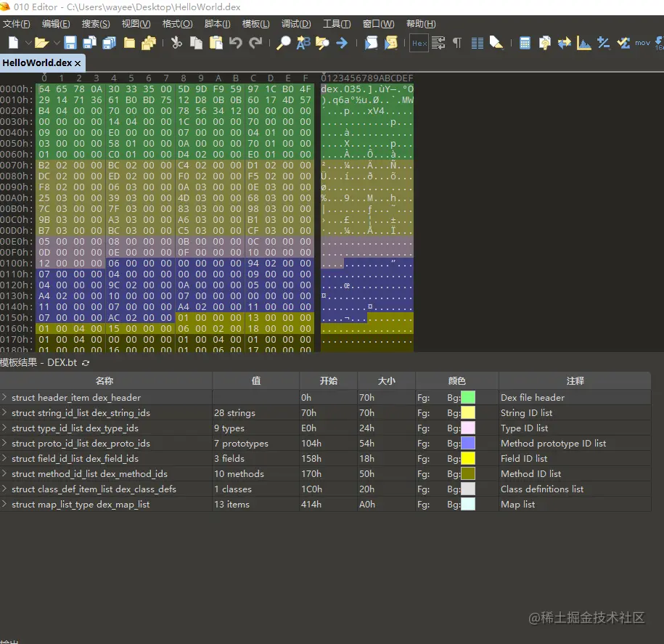Copy selection with the Copy icon

[x=196, y=43]
